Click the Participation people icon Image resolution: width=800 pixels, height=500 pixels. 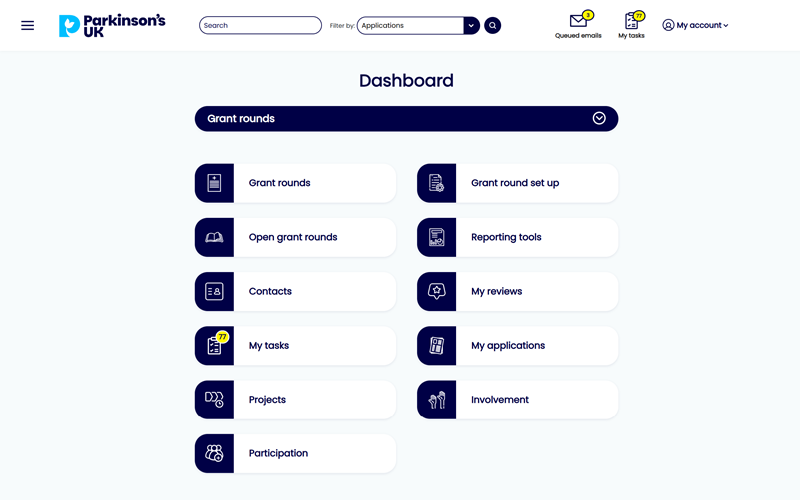pyautogui.click(x=214, y=454)
